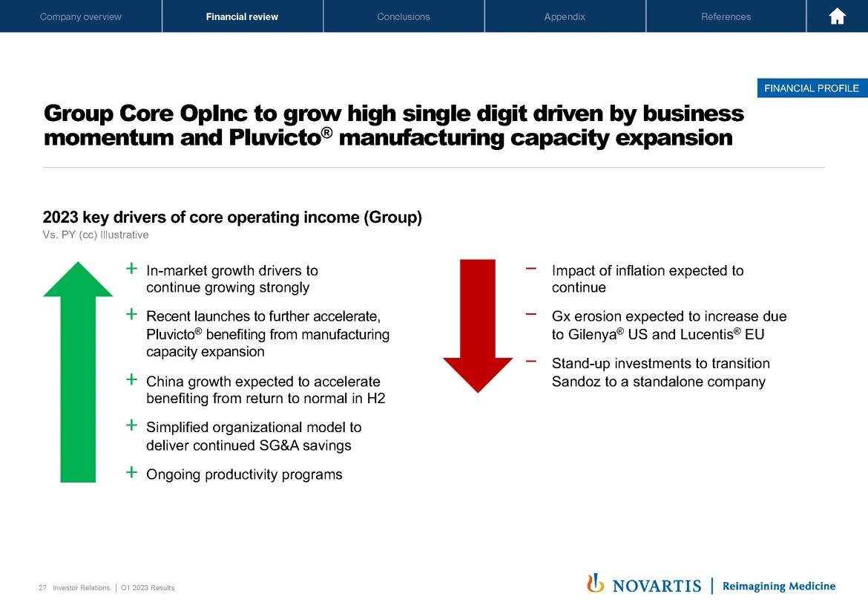Click the home icon in navigation bar
Screen dimensions: 868x614
(x=837, y=16)
